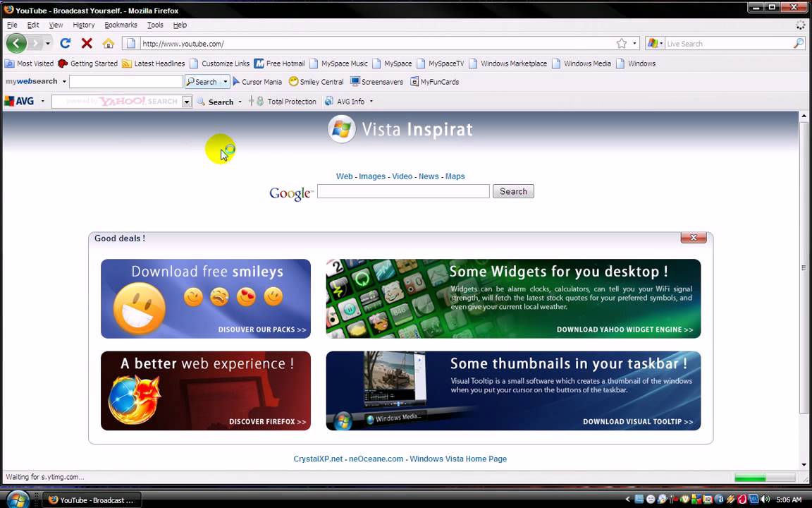The height and width of the screenshot is (508, 812).
Task: Open the back/forward history dropdown
Action: tap(48, 44)
